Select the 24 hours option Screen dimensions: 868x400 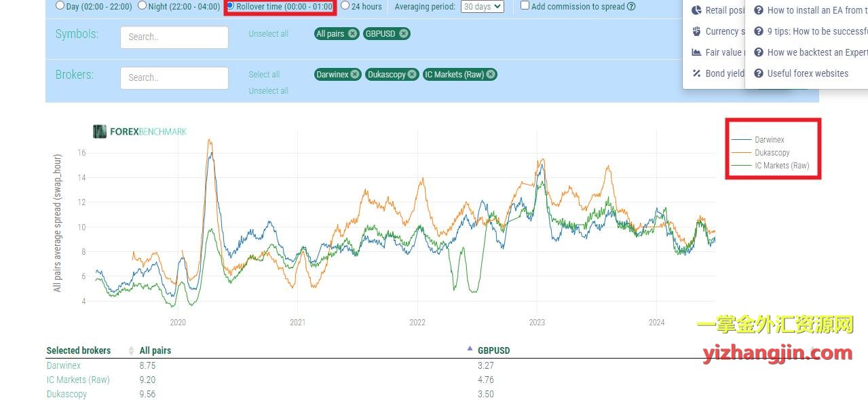point(345,5)
